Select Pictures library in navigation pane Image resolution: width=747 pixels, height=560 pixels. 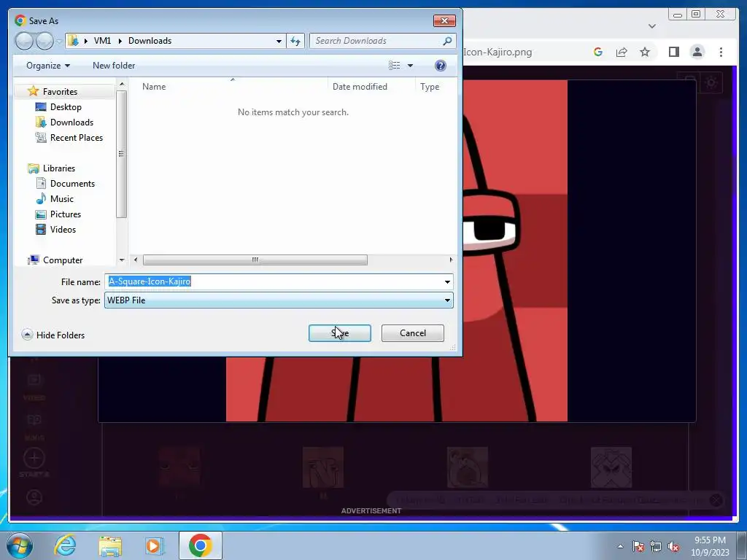click(65, 214)
